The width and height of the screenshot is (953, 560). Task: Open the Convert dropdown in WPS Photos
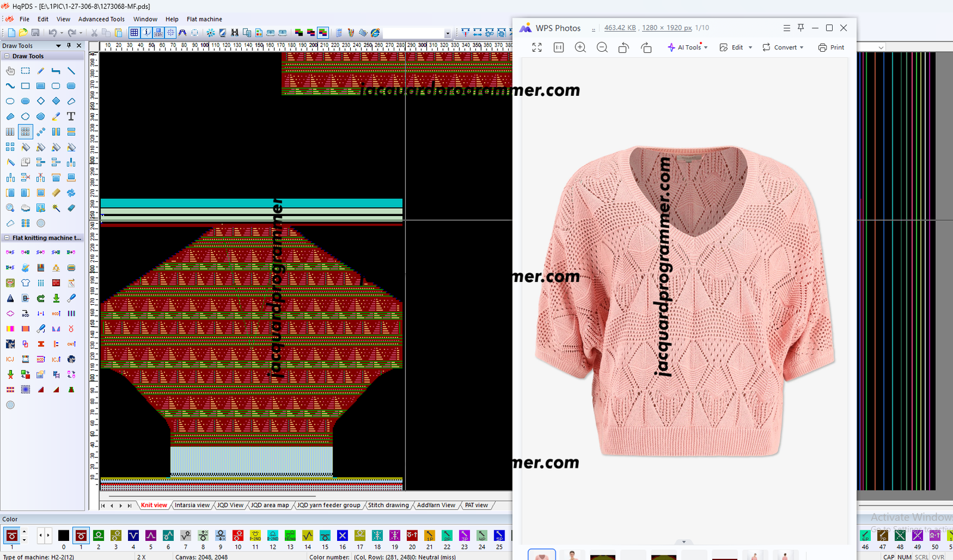(783, 48)
